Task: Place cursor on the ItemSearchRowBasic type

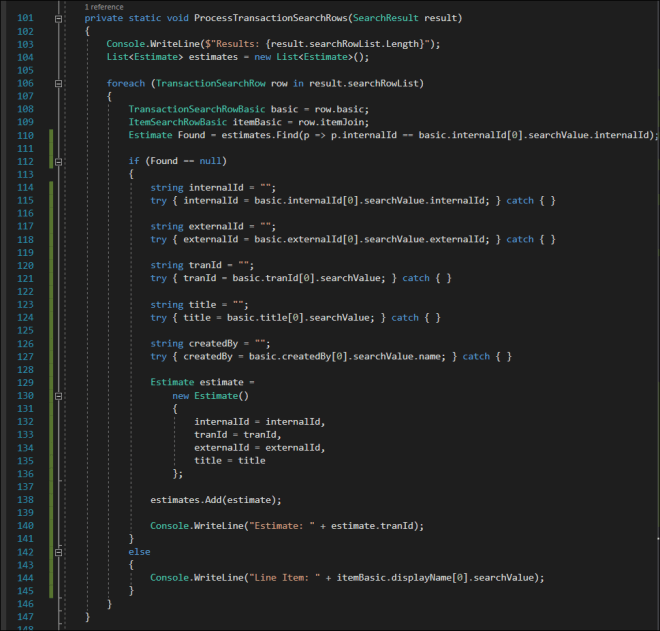Action: coord(178,122)
